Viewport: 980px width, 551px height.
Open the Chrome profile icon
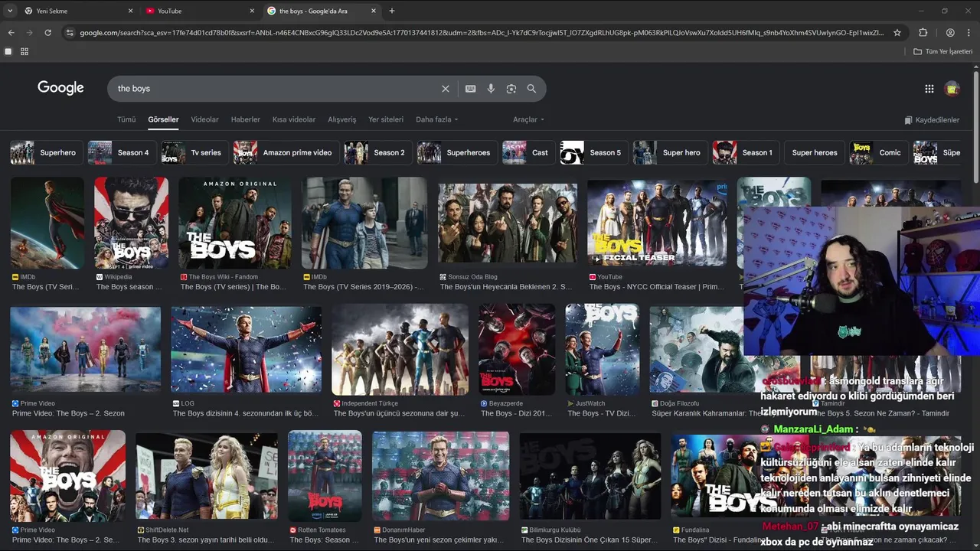point(950,33)
